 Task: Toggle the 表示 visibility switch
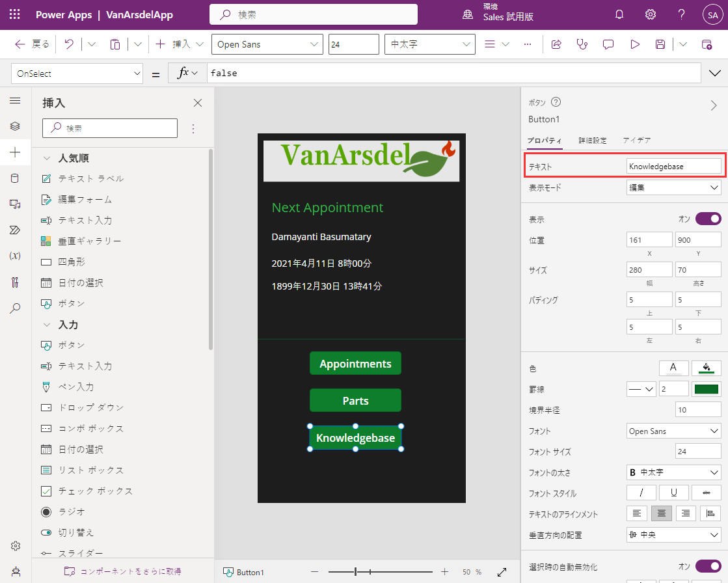click(708, 219)
